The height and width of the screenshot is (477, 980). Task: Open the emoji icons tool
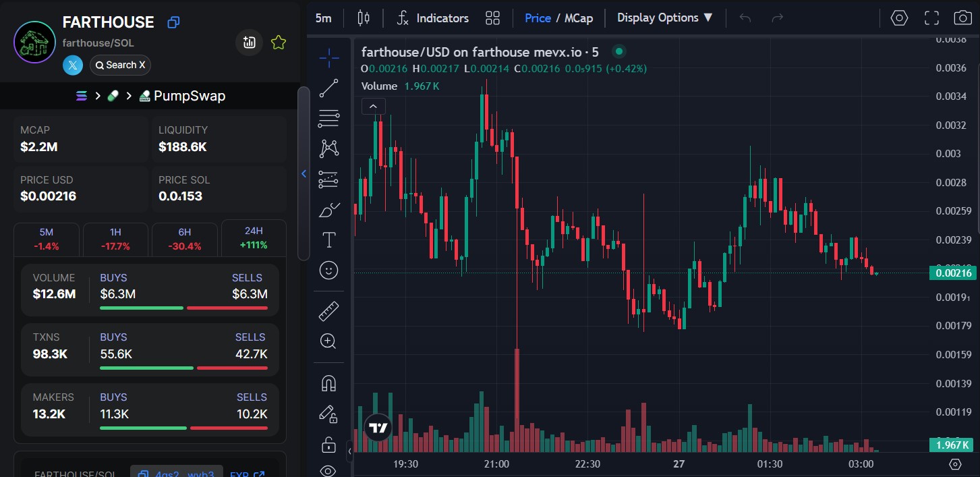point(329,271)
